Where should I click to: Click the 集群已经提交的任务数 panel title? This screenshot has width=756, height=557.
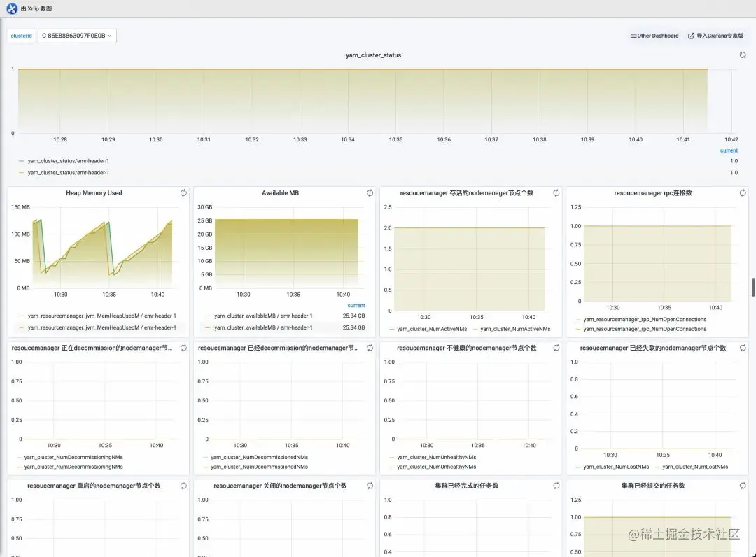click(x=653, y=486)
